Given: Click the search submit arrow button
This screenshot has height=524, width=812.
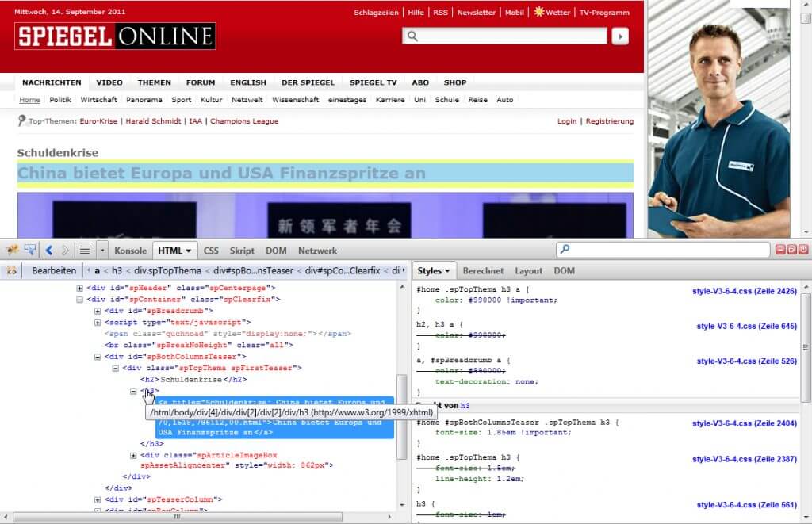Looking at the screenshot, I should 619,36.
